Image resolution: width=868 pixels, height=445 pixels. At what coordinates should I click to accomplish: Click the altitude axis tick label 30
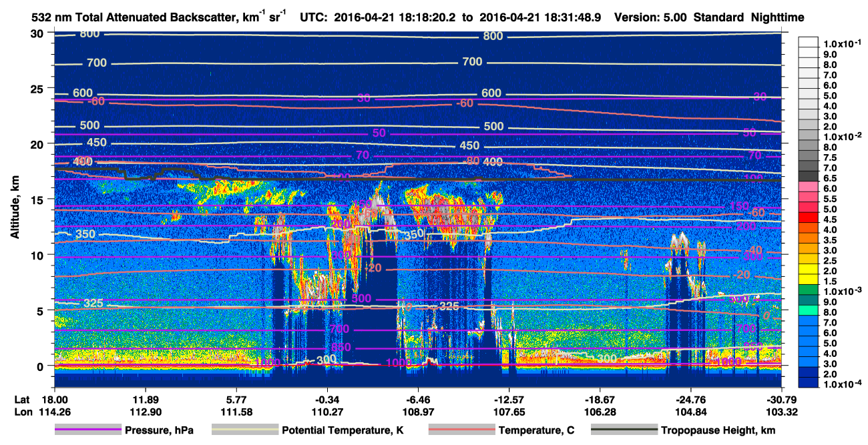coord(39,33)
